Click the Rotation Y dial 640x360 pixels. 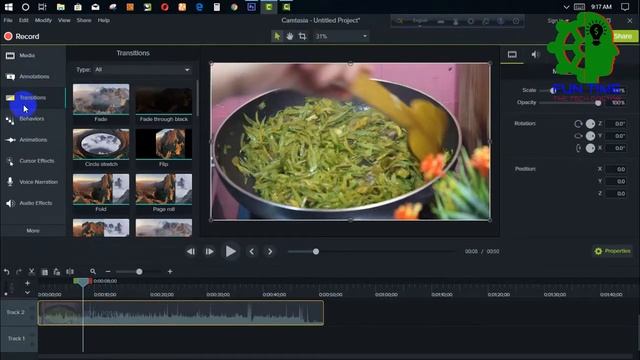pyautogui.click(x=590, y=136)
